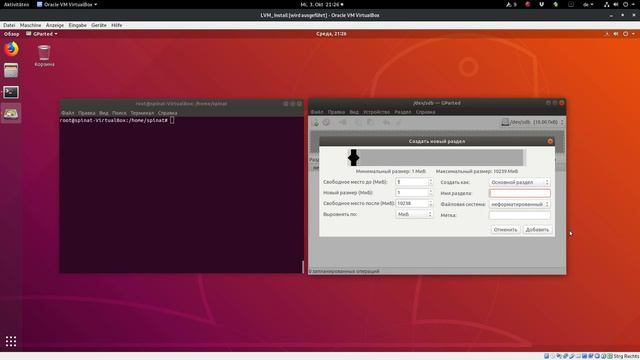The image size is (640, 360).
Task: Open Oracle VM VirtualBox app menu in host bar
Action: click(x=67, y=4)
